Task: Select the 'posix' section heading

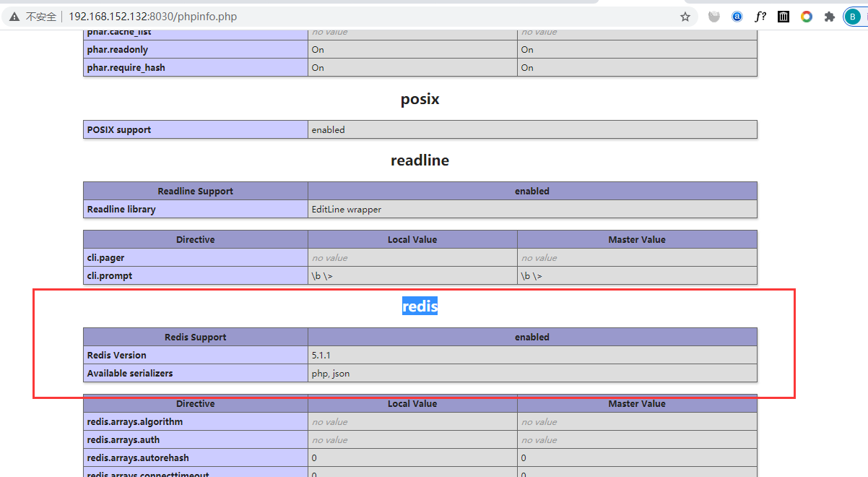Action: tap(420, 100)
